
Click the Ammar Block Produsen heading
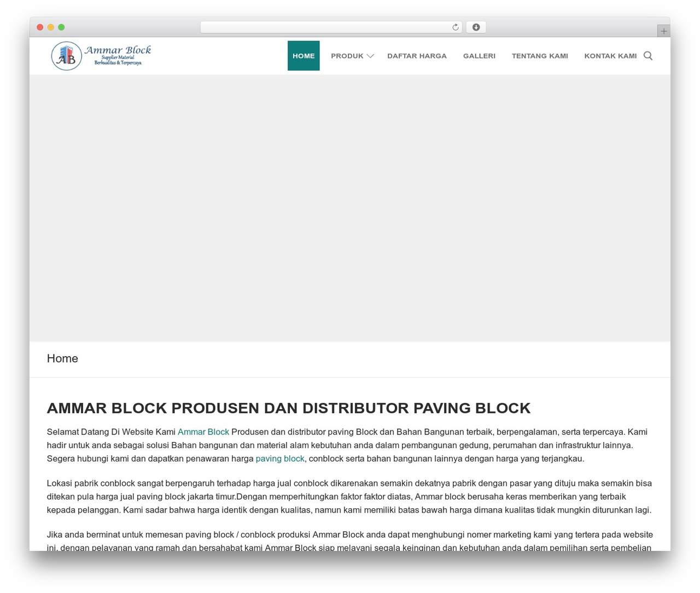(x=289, y=408)
